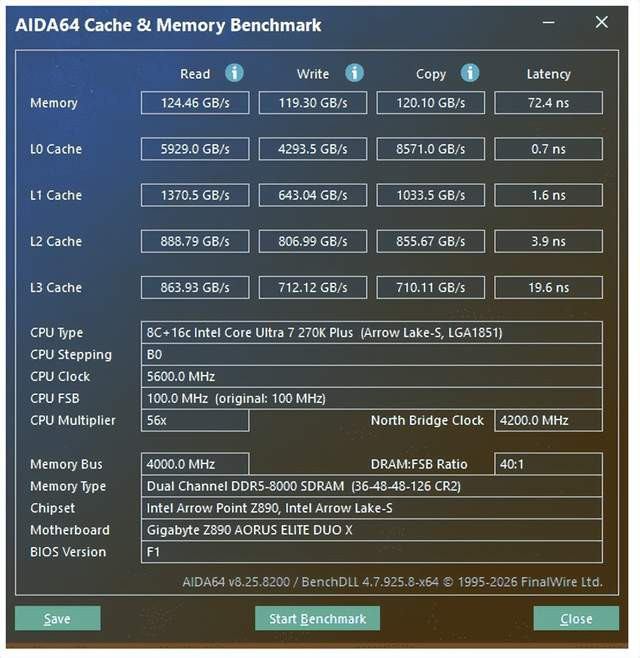Screen dimensions: 640x658
Task: Click the CPU Type Intel Core Ultra field
Action: tap(371, 333)
